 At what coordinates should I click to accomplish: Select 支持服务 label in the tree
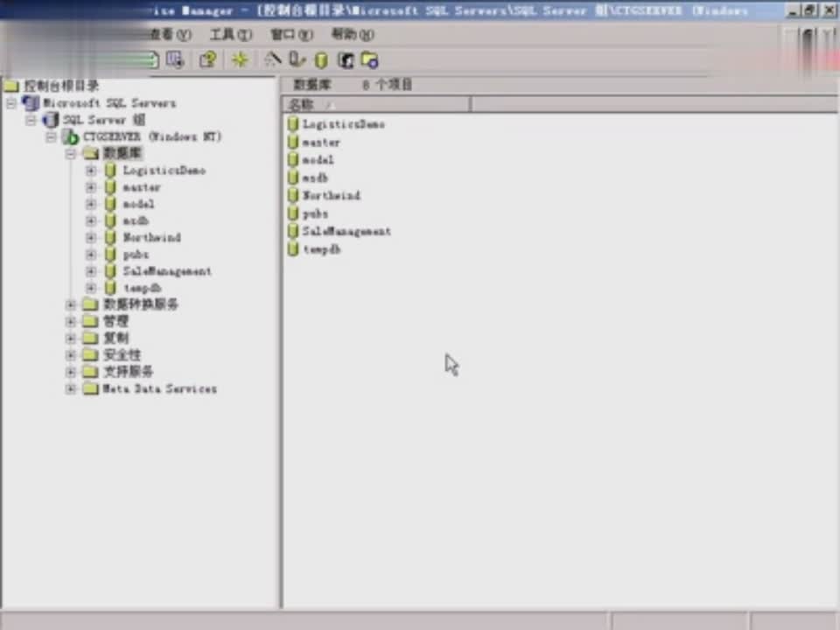[128, 371]
